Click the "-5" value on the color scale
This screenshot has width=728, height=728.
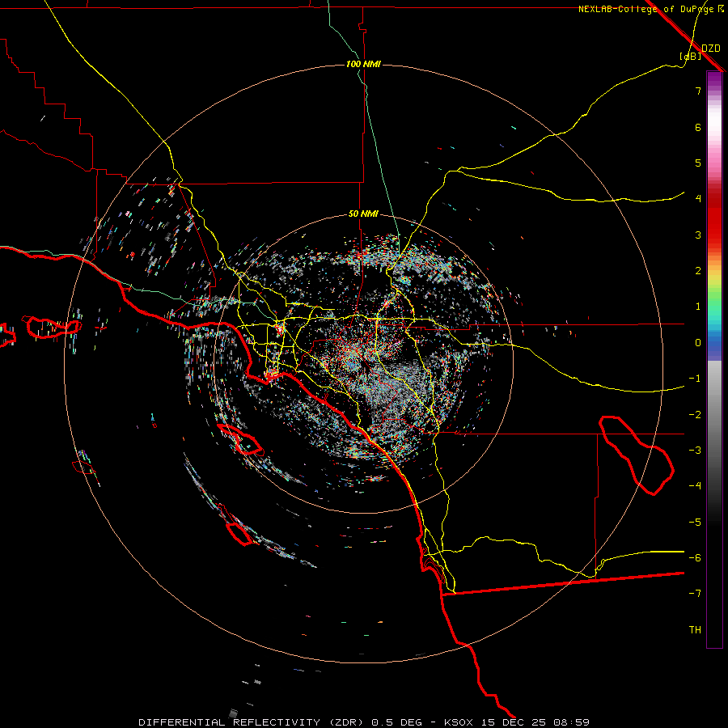point(695,523)
